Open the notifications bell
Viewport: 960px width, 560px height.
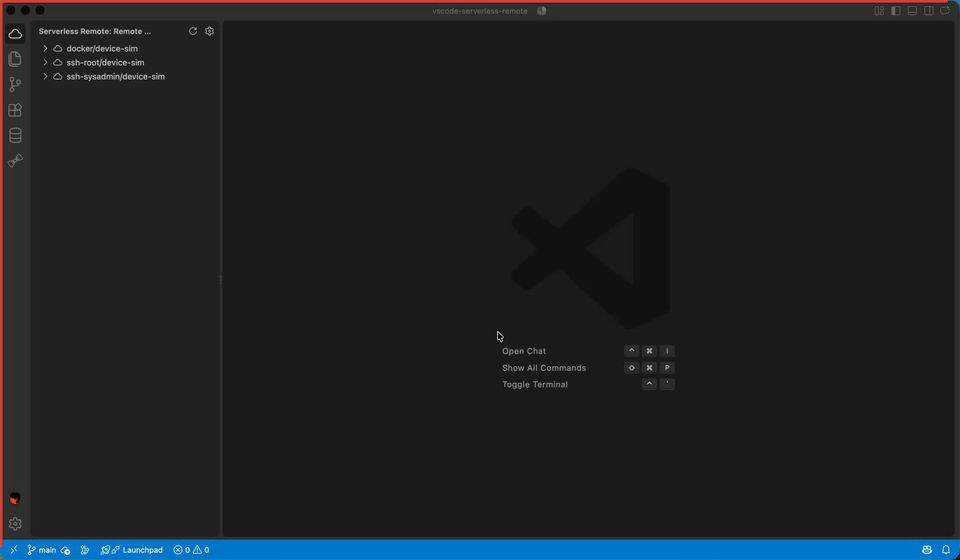(946, 550)
